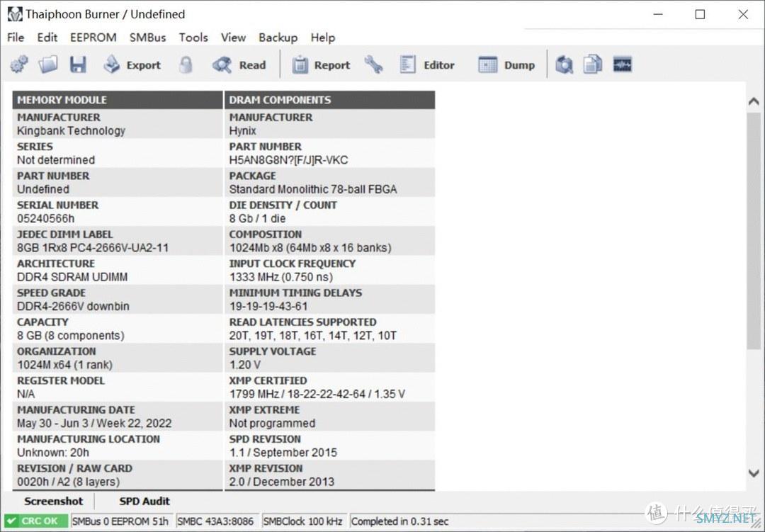Open the Help menu
This screenshot has height=532, width=765.
tap(323, 38)
